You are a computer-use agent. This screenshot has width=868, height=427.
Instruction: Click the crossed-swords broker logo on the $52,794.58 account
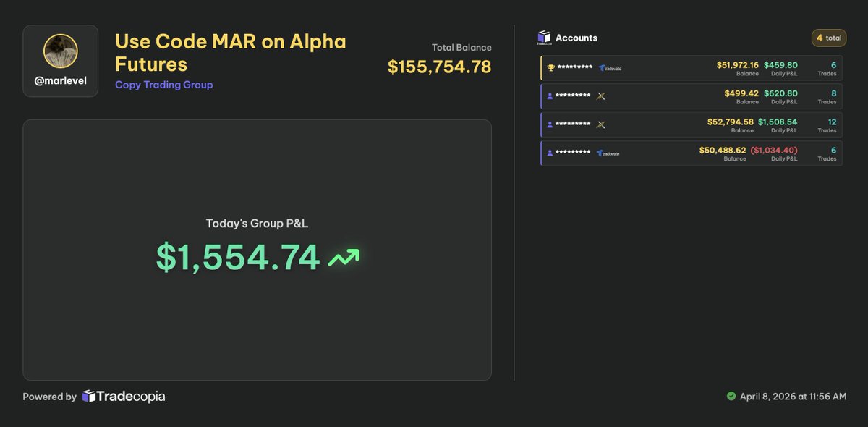[600, 124]
